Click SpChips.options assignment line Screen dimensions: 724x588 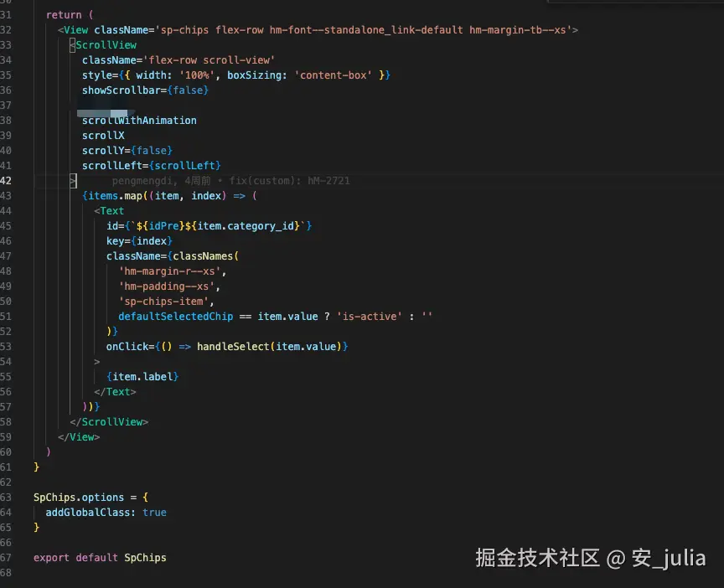[91, 497]
